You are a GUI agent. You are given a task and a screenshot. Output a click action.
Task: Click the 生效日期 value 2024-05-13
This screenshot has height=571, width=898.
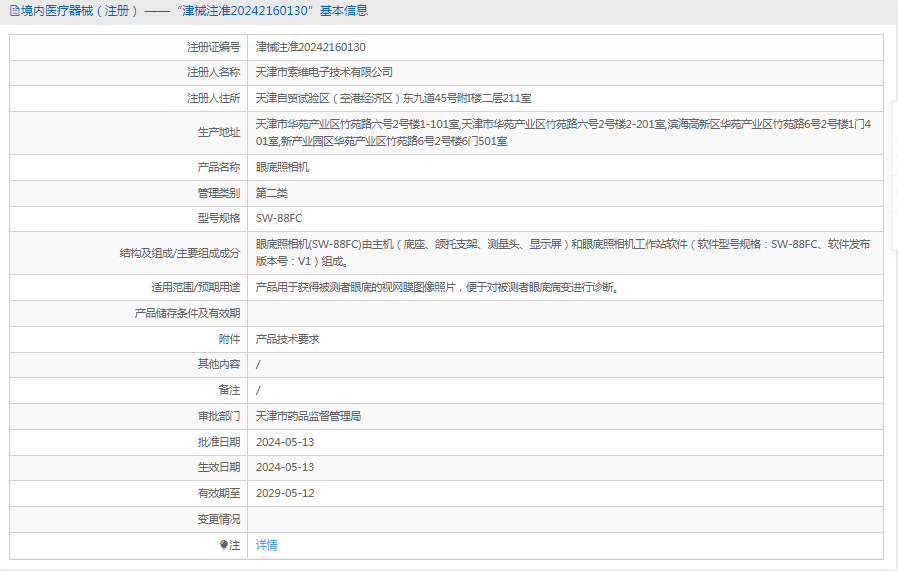(285, 467)
